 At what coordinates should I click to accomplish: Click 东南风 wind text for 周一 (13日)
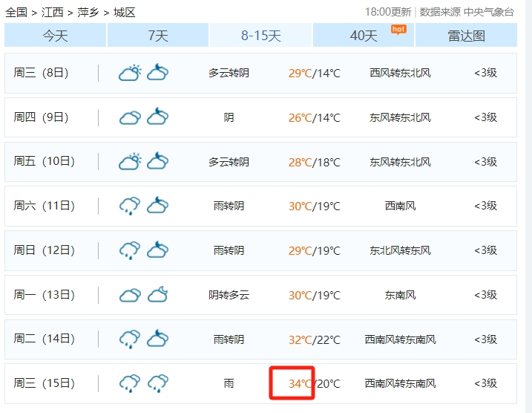coord(401,295)
